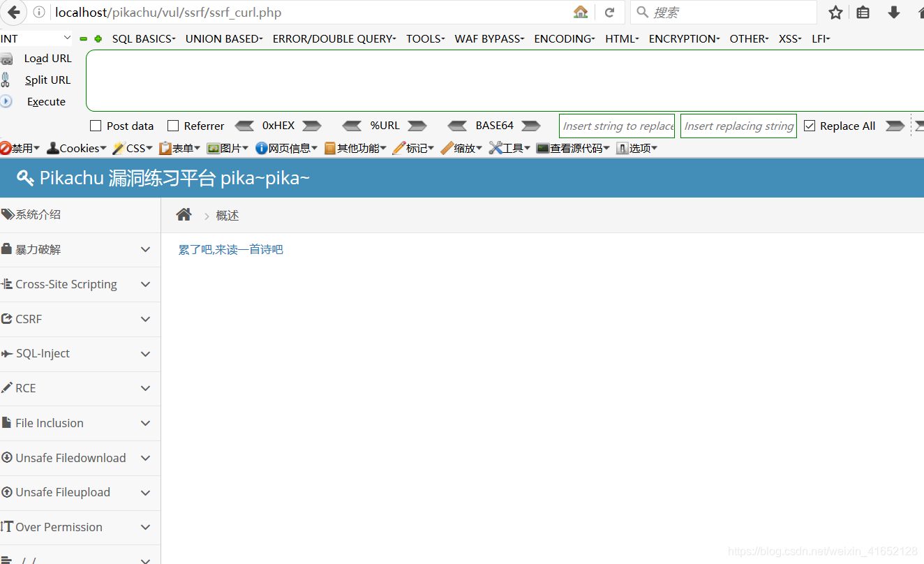Image resolution: width=924 pixels, height=564 pixels.
Task: Open the HTML menu in HackBar
Action: 622,39
